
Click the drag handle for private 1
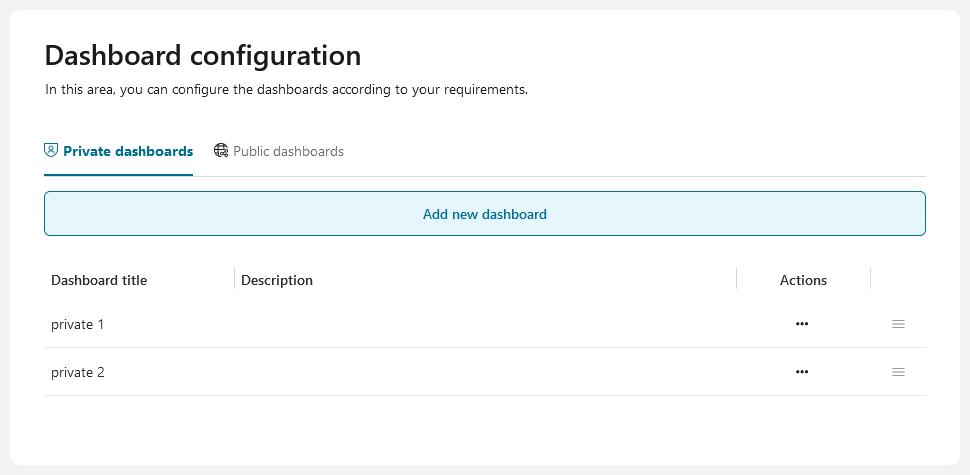point(898,324)
